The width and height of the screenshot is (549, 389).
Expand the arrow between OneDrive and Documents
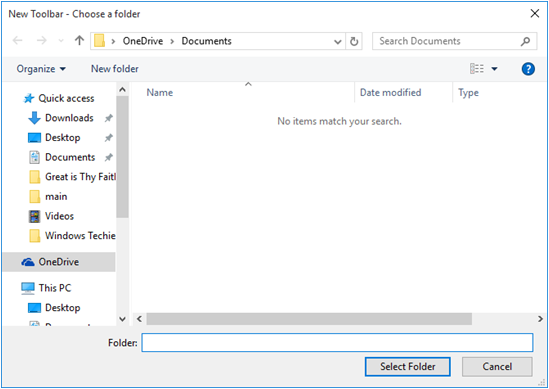coord(172,41)
